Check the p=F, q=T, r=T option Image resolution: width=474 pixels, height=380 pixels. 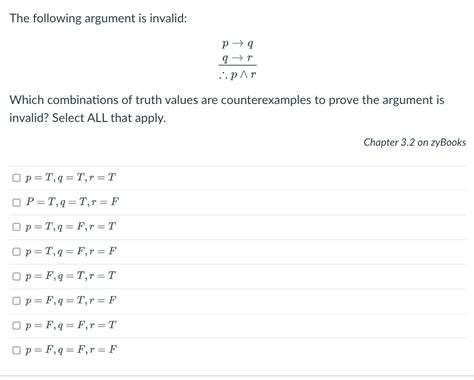[16, 276]
